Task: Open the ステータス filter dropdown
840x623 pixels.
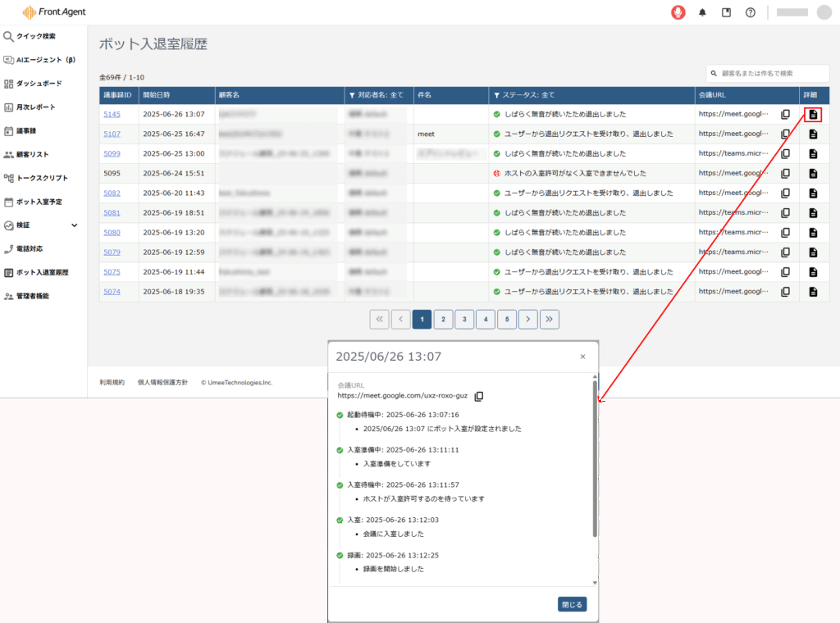Action: (528, 95)
